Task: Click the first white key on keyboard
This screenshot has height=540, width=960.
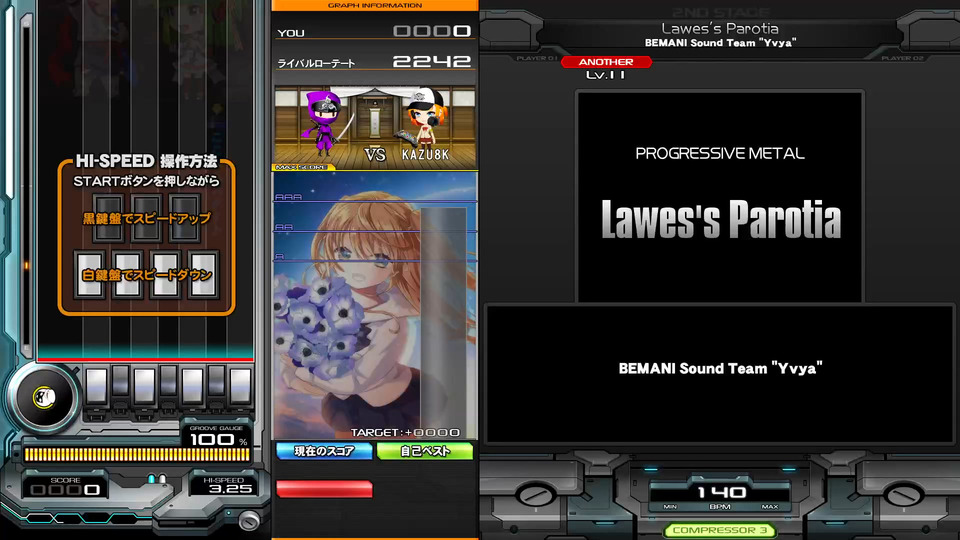Action: click(x=97, y=386)
